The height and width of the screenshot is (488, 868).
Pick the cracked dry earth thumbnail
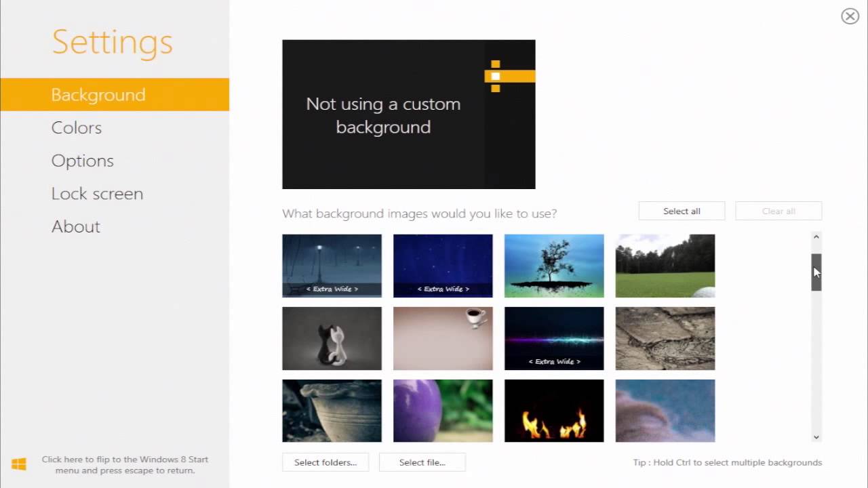[665, 338]
